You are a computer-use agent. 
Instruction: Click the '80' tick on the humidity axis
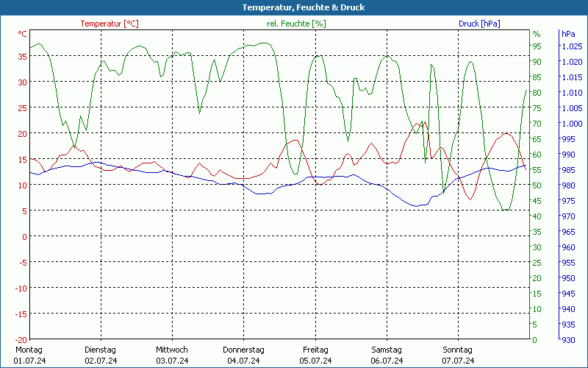(x=537, y=93)
